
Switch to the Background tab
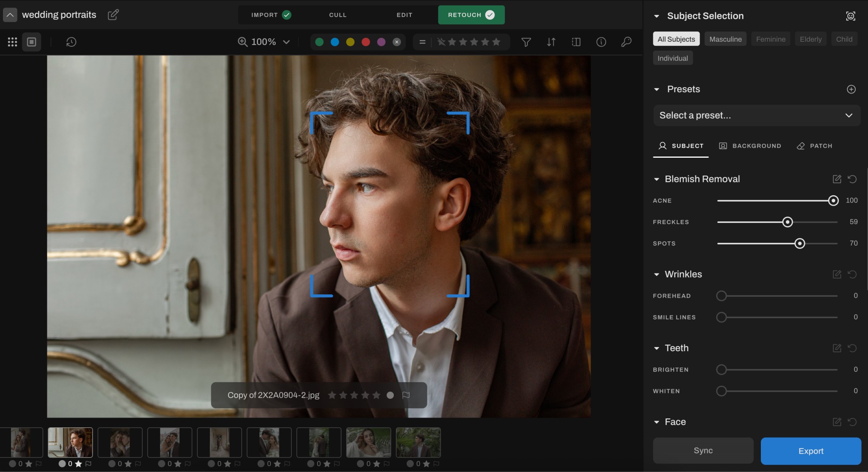tap(750, 146)
